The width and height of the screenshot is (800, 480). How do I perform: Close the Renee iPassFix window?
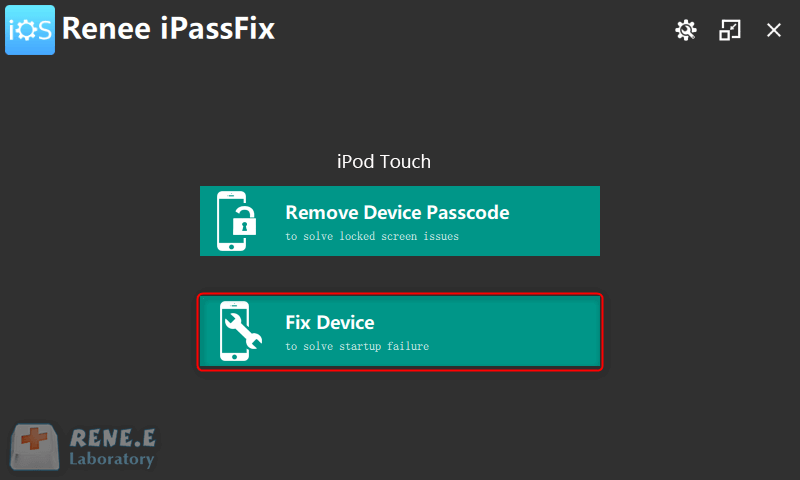pyautogui.click(x=773, y=30)
